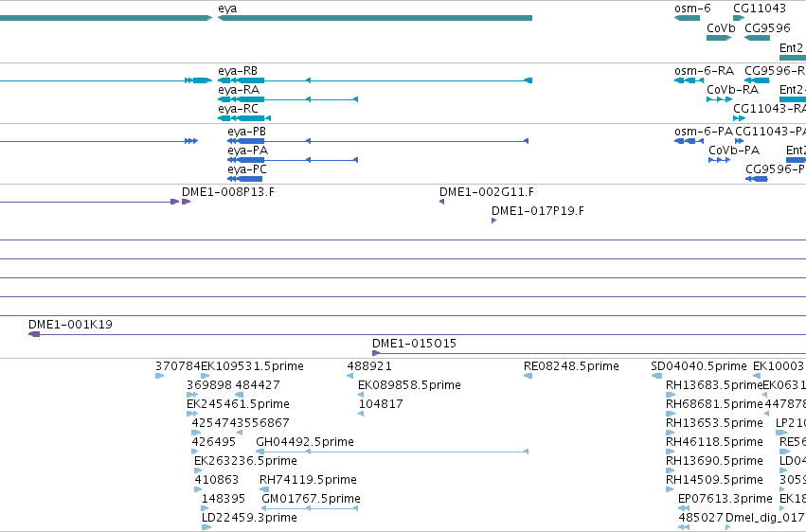Click EST 369898 label
This screenshot has height=532, width=806.
[208, 384]
